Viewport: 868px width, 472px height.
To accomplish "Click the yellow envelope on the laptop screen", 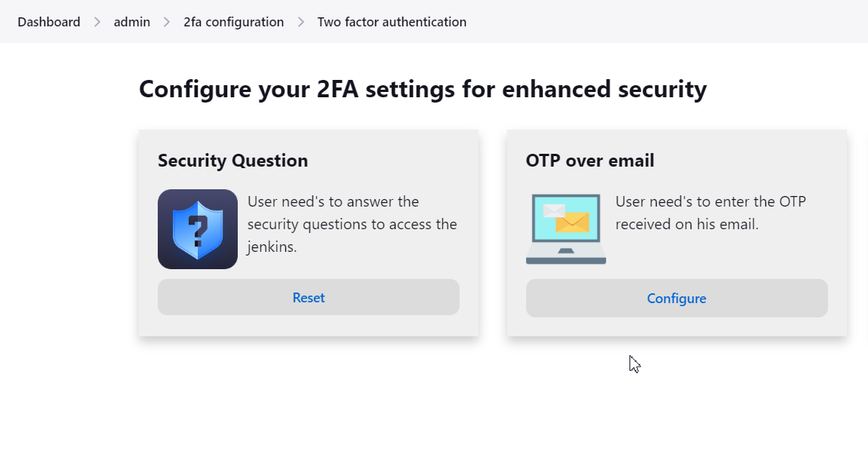I will (572, 221).
